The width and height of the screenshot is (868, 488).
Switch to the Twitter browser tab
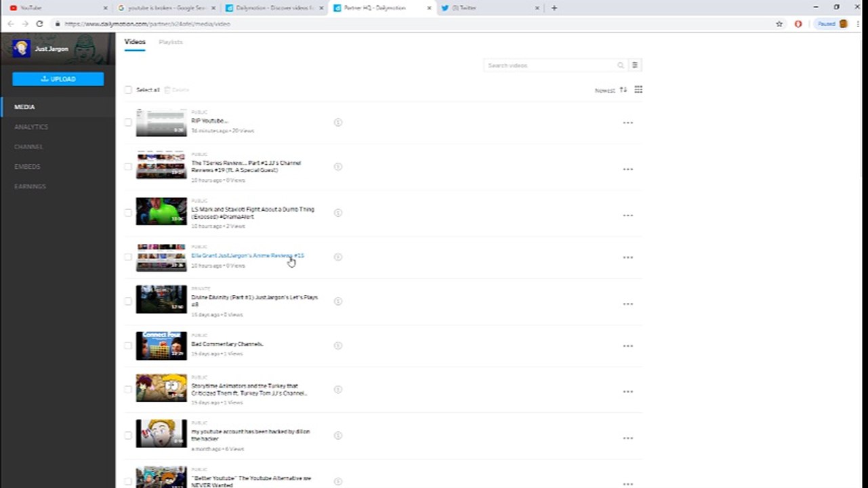pos(489,8)
